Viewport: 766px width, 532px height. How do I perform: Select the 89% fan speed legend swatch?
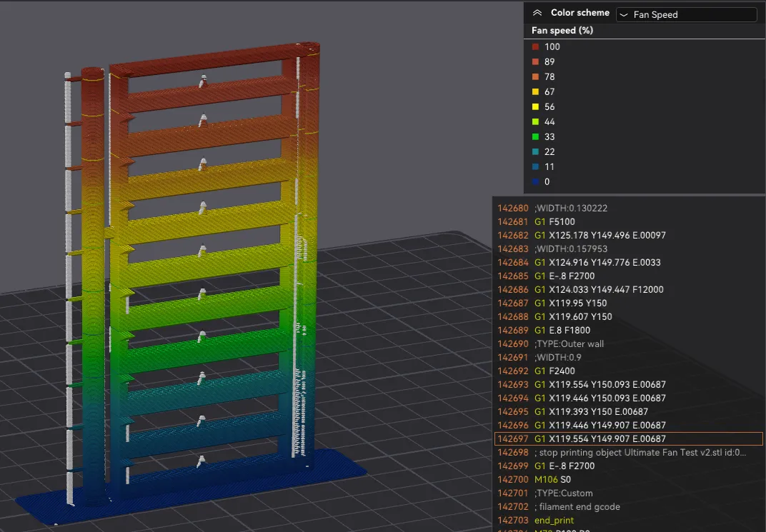pos(535,62)
